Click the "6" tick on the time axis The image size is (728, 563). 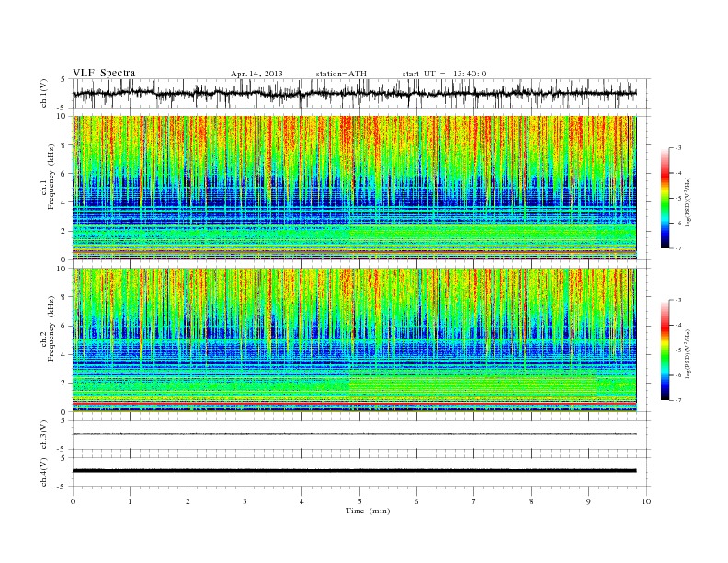[416, 501]
